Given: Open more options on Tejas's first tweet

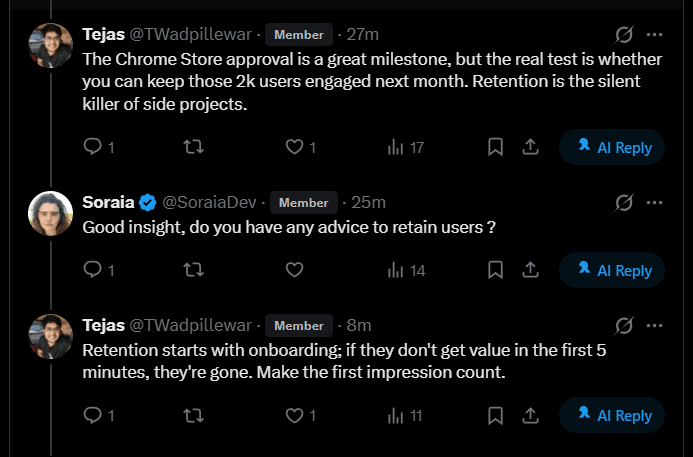Looking at the screenshot, I should 655,36.
